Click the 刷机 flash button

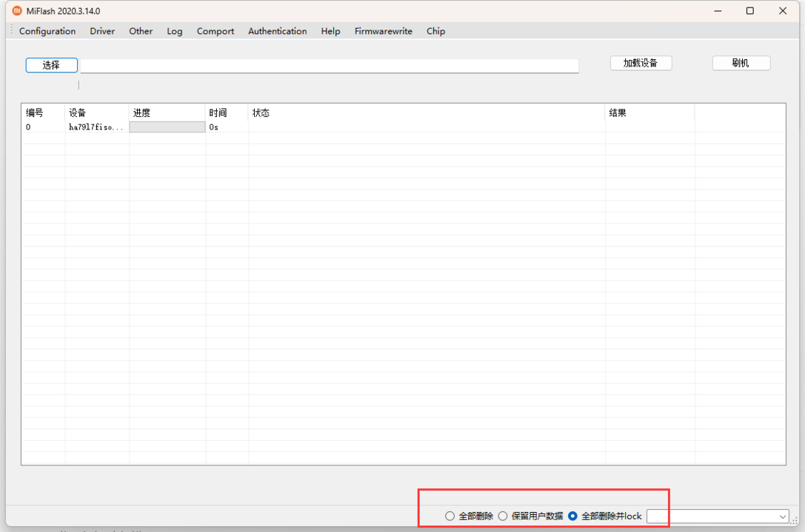[x=741, y=63]
